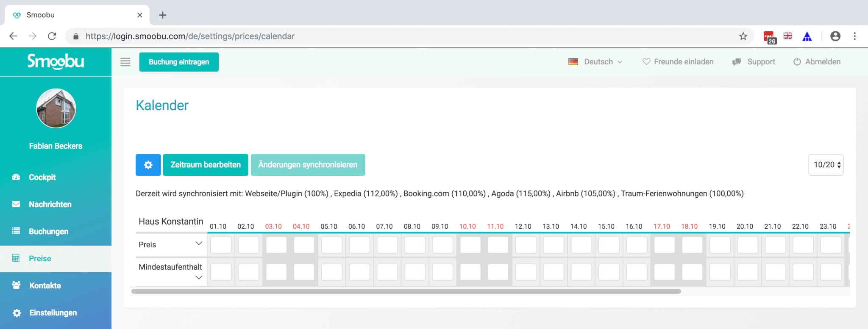
Task: Click the Fabian Beckers user name
Action: tap(56, 146)
